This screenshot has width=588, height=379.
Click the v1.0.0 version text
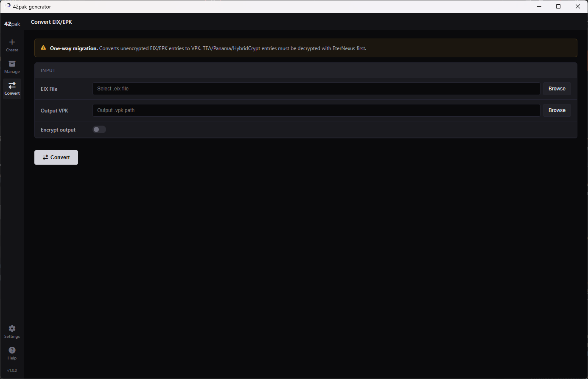(12, 371)
